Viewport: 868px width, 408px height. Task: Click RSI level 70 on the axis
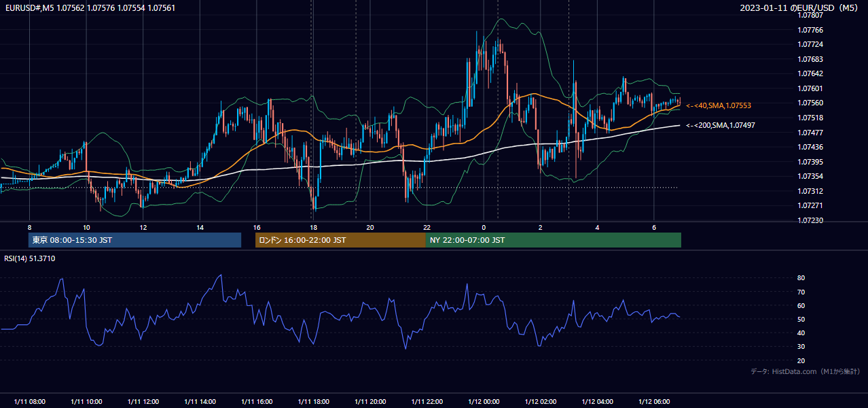tap(801, 292)
